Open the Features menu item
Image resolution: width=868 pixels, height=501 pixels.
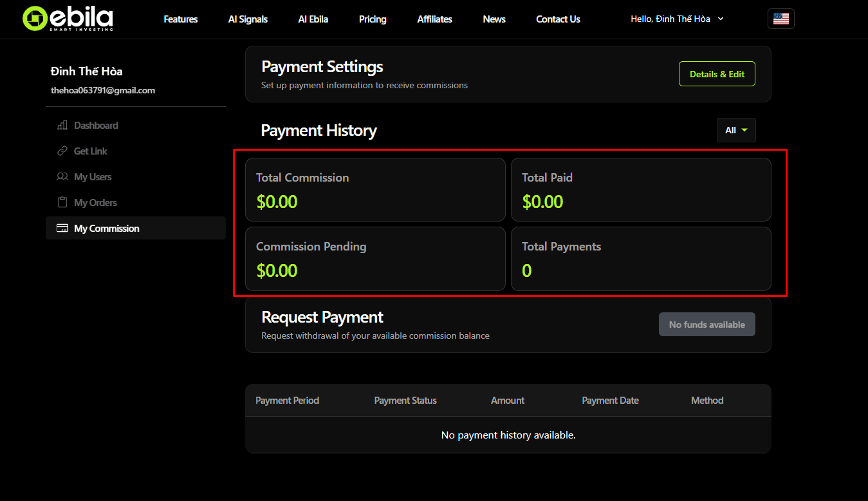coord(181,19)
